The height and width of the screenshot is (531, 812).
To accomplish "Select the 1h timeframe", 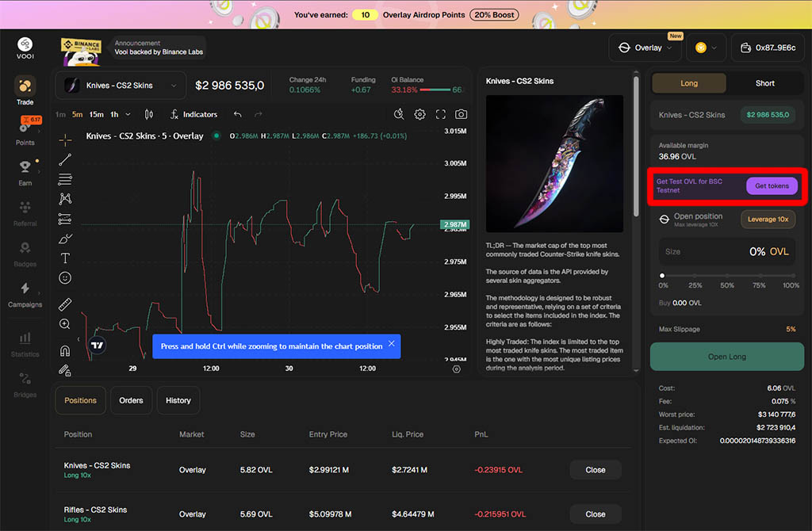I will point(114,114).
